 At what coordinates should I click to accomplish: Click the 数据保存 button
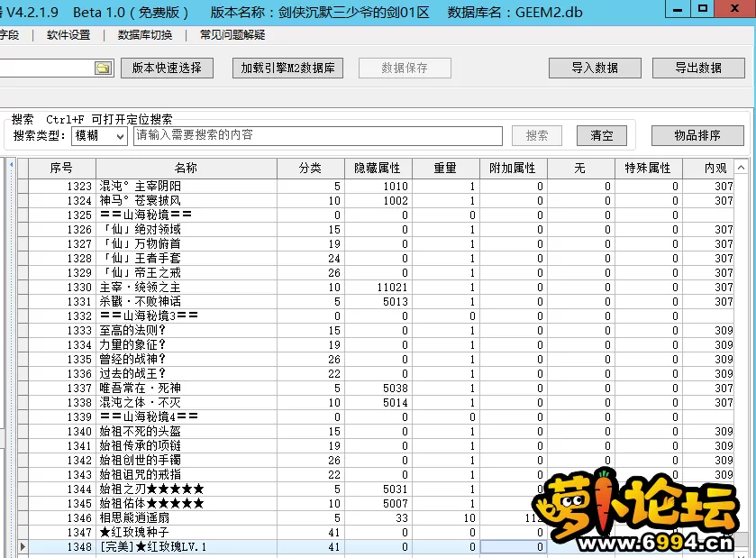click(x=405, y=68)
